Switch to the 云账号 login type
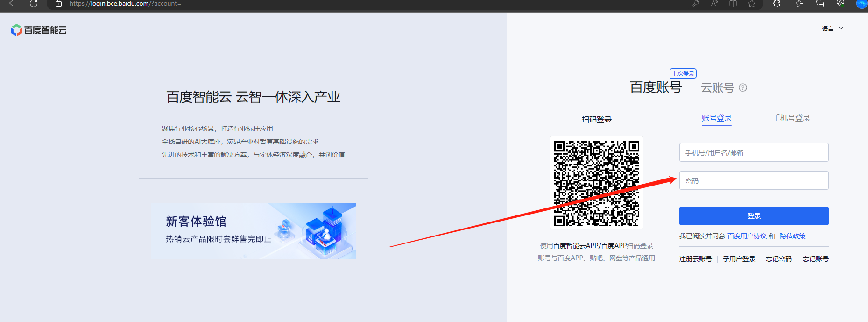868x322 pixels. tap(718, 87)
